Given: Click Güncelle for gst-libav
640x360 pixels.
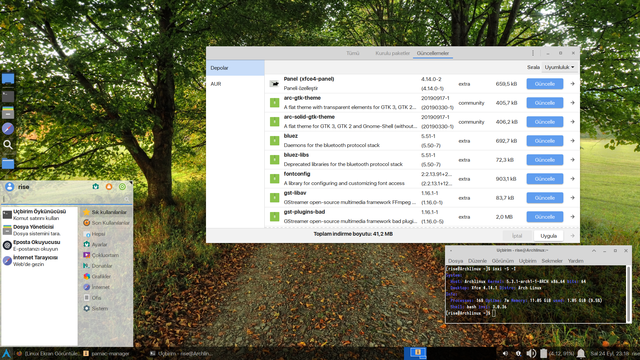Looking at the screenshot, I should (544, 198).
